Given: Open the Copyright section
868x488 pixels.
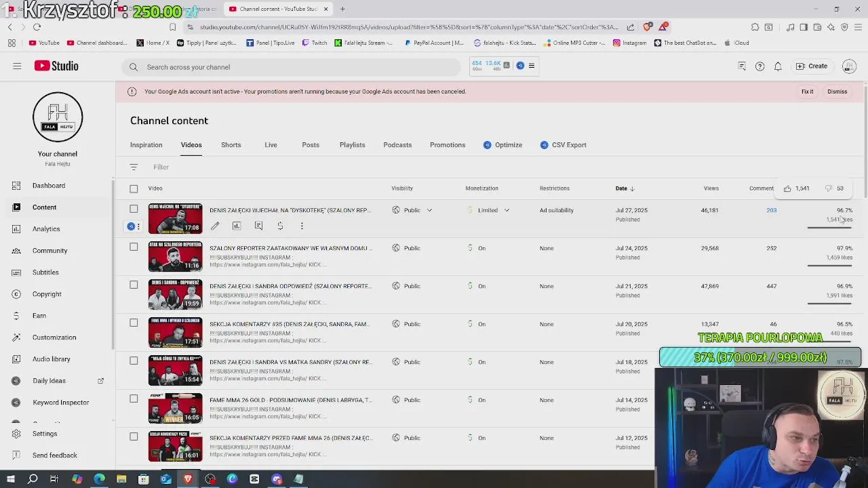Looking at the screenshot, I should 47,294.
